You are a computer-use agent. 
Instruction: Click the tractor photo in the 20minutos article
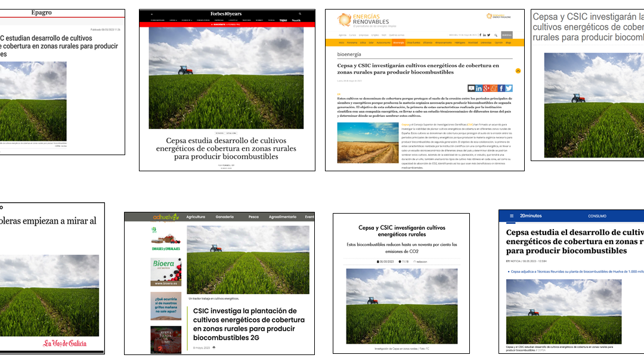point(564,311)
